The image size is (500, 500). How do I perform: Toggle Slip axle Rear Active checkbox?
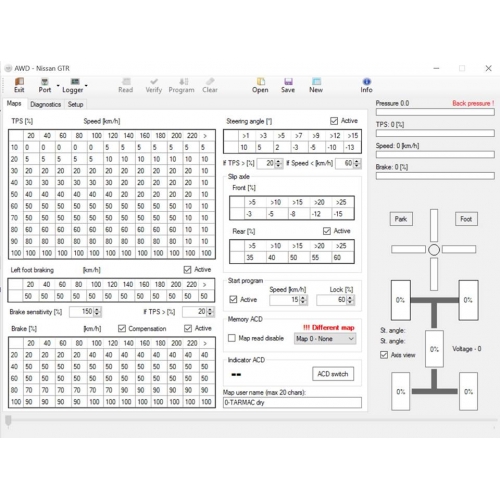pos(327,231)
